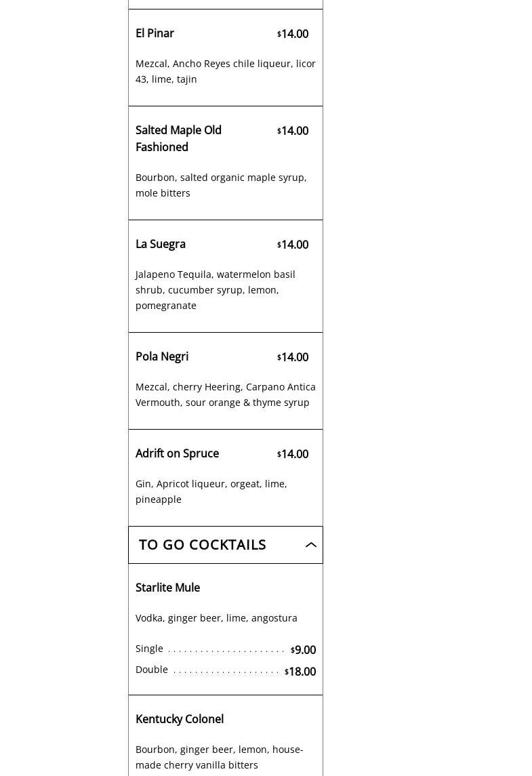Collapse the To Go Cocktails chevron arrow
Viewport: 532px width, 776px height.
click(311, 545)
